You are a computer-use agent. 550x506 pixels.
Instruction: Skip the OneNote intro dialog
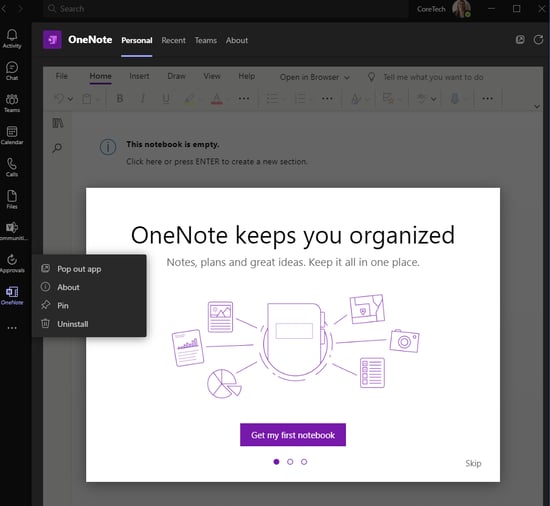[473, 463]
